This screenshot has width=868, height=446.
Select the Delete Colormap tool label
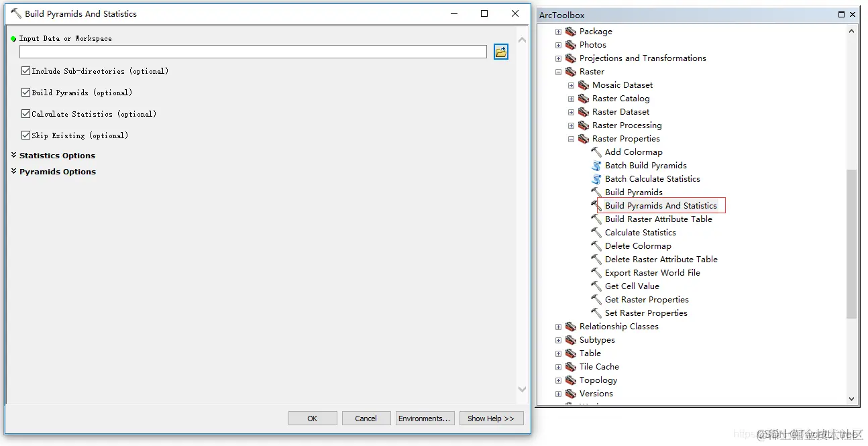click(x=638, y=246)
